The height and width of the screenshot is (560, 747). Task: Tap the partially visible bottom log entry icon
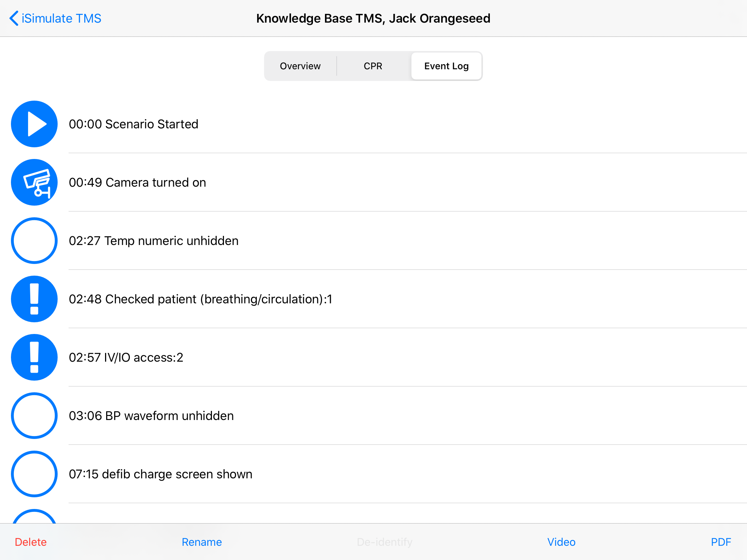point(34,517)
